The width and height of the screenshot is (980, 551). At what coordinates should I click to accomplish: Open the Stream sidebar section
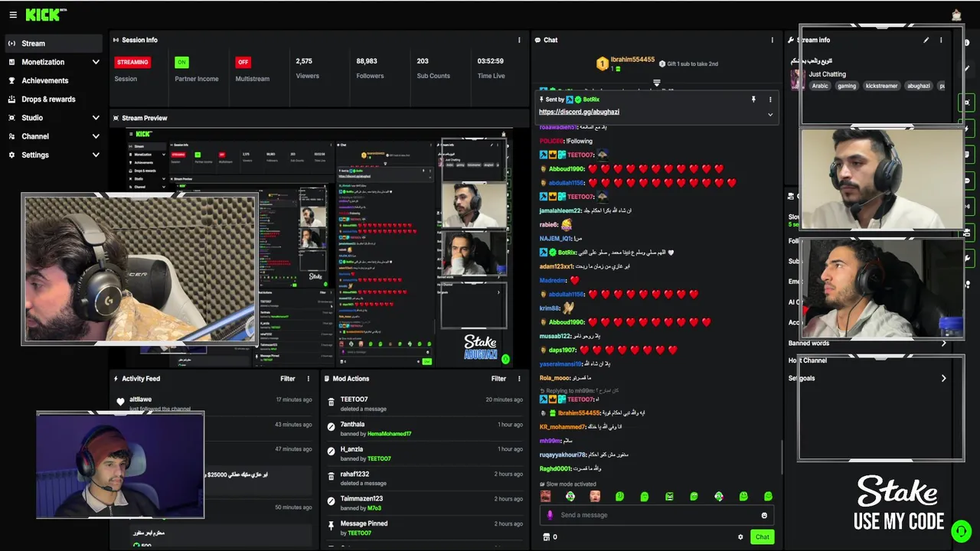pyautogui.click(x=54, y=44)
